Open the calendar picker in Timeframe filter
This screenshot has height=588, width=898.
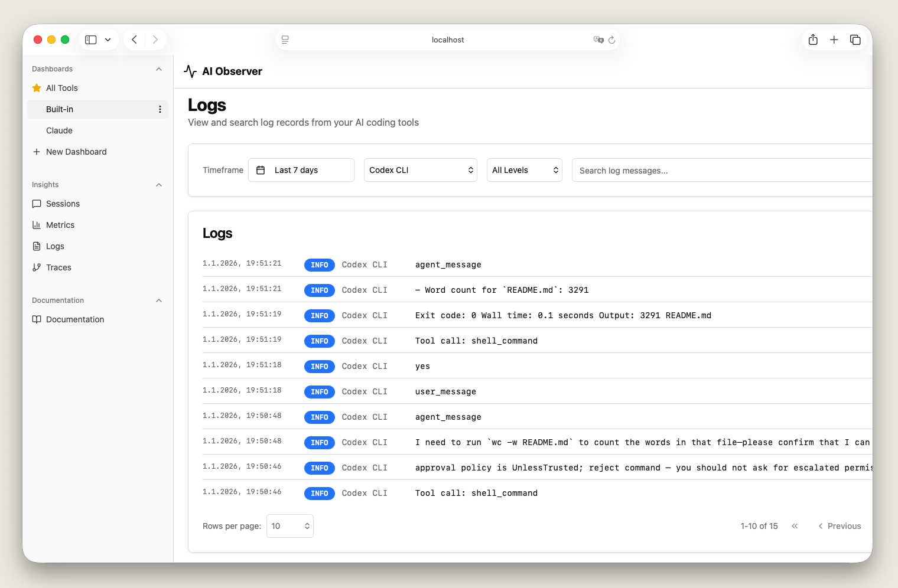tap(261, 170)
